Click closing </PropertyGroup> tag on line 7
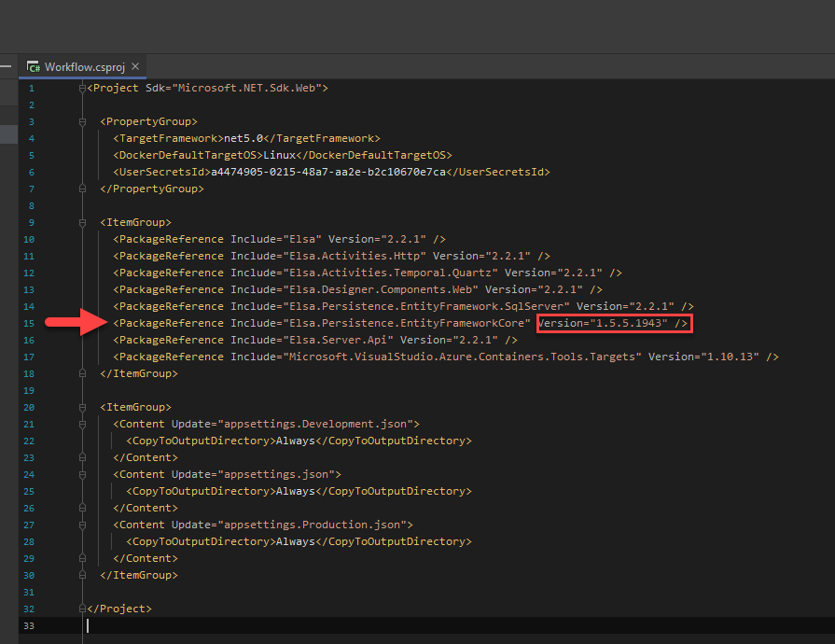Viewport: 835px width, 644px height. point(152,189)
